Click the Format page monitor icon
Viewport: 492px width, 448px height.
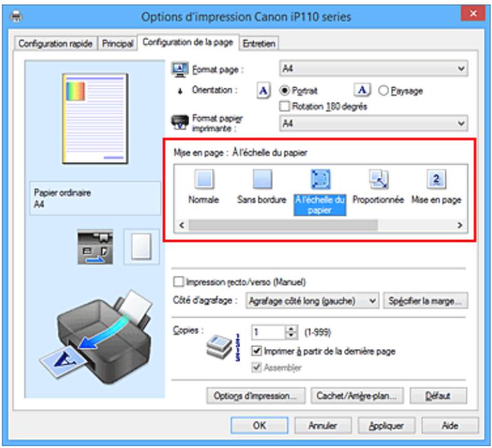[x=180, y=69]
